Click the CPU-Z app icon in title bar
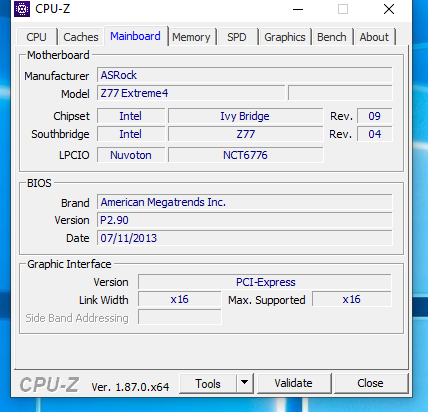The width and height of the screenshot is (428, 412). tap(22, 9)
